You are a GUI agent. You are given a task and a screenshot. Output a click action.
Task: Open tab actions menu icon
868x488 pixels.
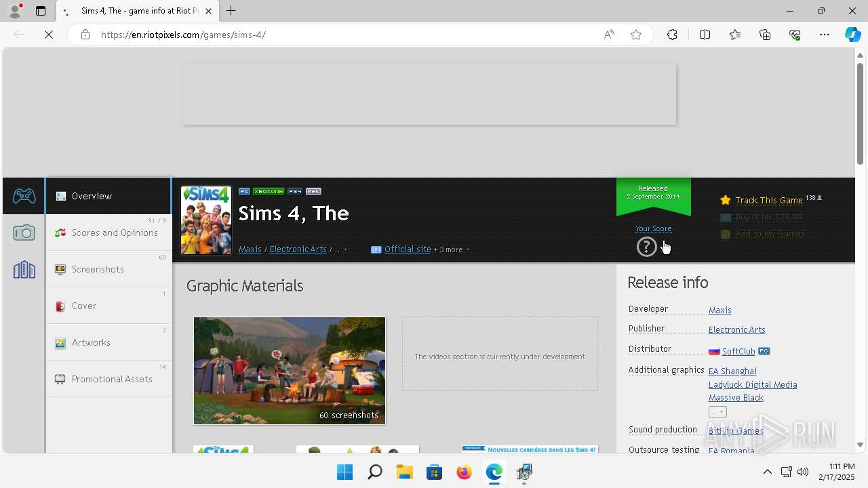[41, 11]
